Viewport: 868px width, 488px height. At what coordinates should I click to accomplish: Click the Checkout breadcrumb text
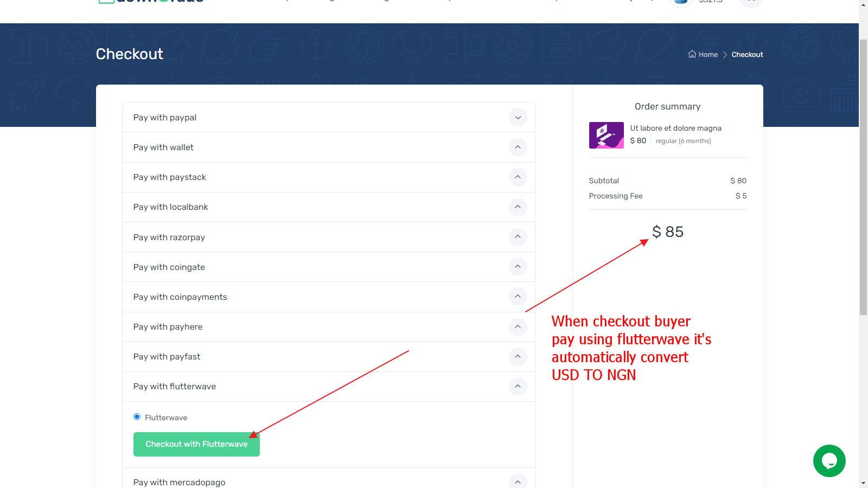click(747, 55)
